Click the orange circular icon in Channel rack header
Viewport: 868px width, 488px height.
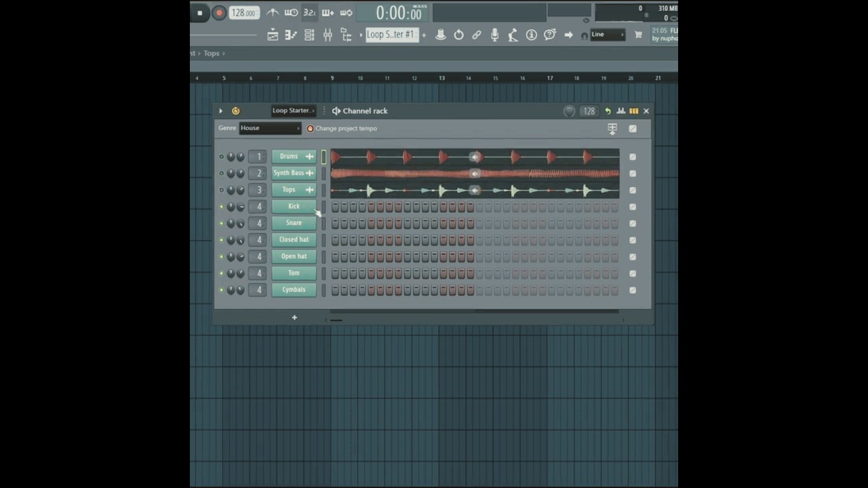tap(236, 111)
